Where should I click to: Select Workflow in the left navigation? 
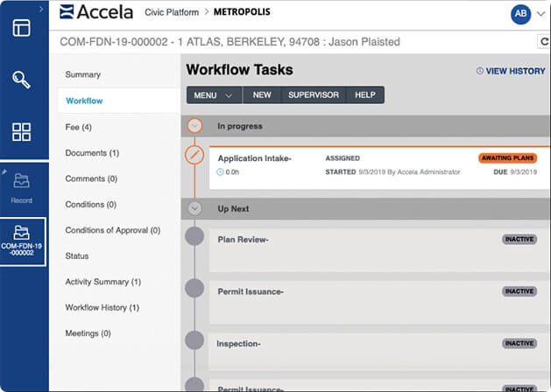(84, 101)
